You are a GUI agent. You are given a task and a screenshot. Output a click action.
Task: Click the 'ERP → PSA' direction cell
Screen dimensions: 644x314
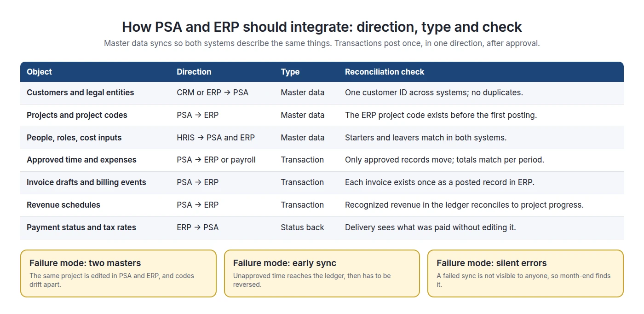tap(198, 227)
